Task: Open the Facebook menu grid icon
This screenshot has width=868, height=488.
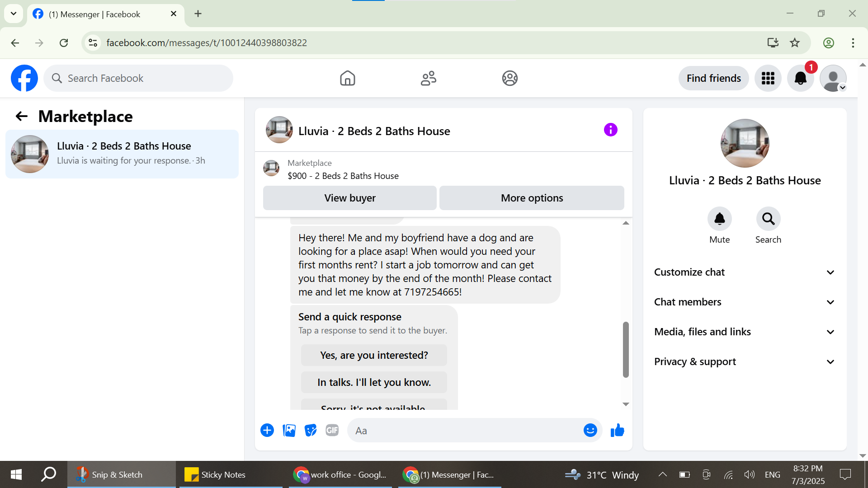Action: pyautogui.click(x=768, y=78)
